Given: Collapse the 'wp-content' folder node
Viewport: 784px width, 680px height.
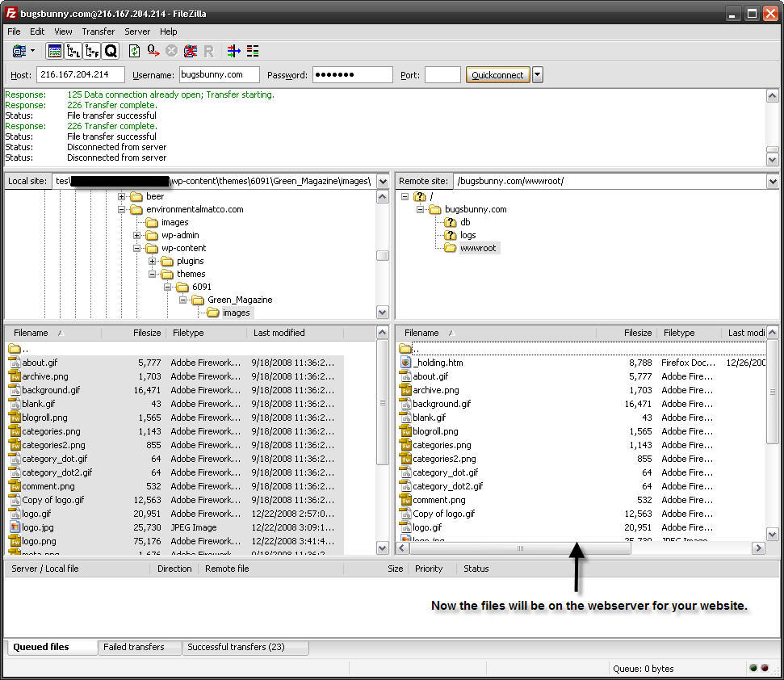Looking at the screenshot, I should click(136, 248).
